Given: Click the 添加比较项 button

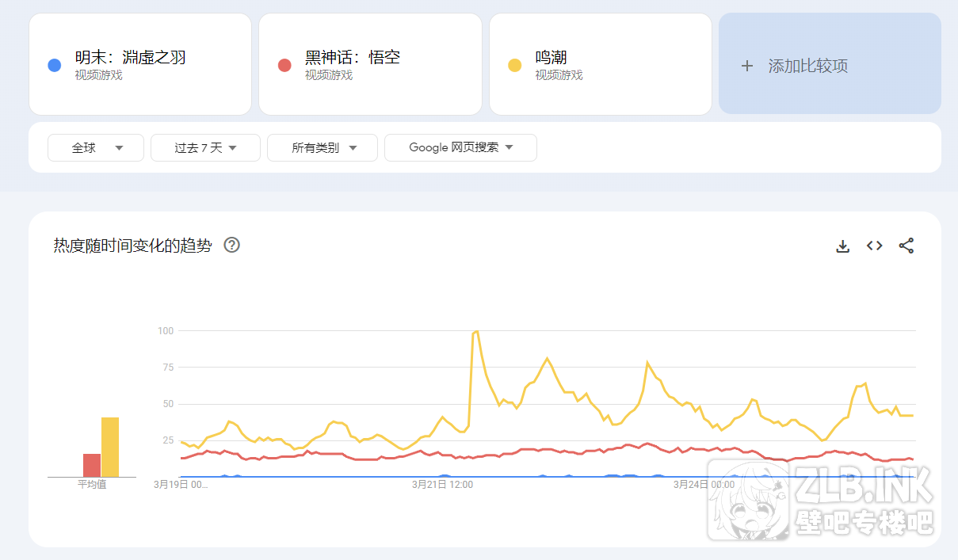Looking at the screenshot, I should (830, 64).
